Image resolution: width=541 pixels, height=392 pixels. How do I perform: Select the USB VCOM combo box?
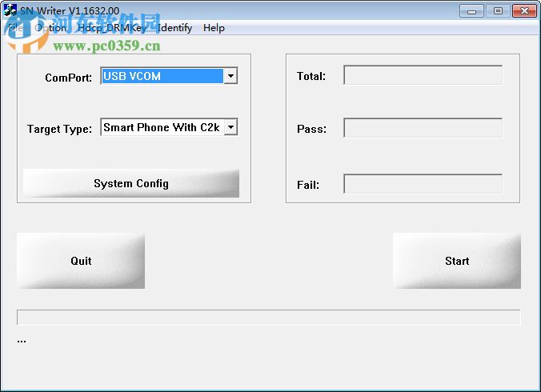click(x=169, y=76)
